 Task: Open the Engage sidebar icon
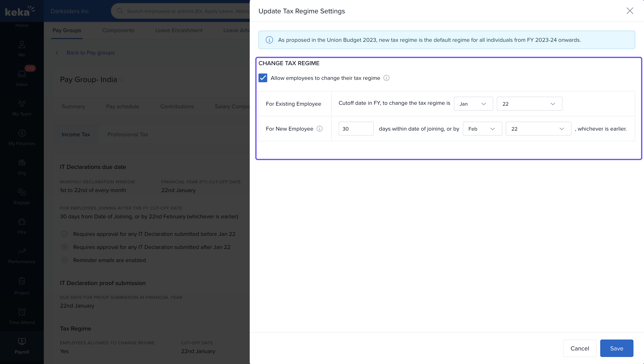point(22,192)
